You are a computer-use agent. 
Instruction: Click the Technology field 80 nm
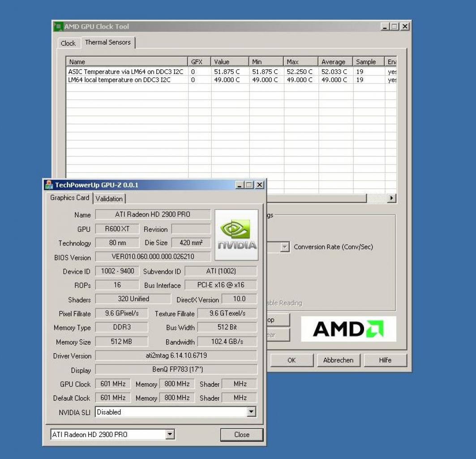click(x=117, y=242)
